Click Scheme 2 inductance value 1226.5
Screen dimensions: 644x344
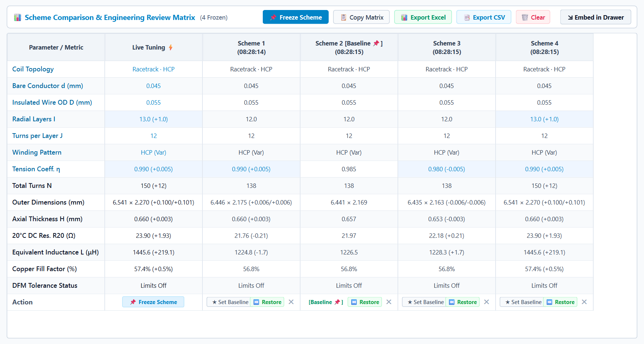[349, 252]
